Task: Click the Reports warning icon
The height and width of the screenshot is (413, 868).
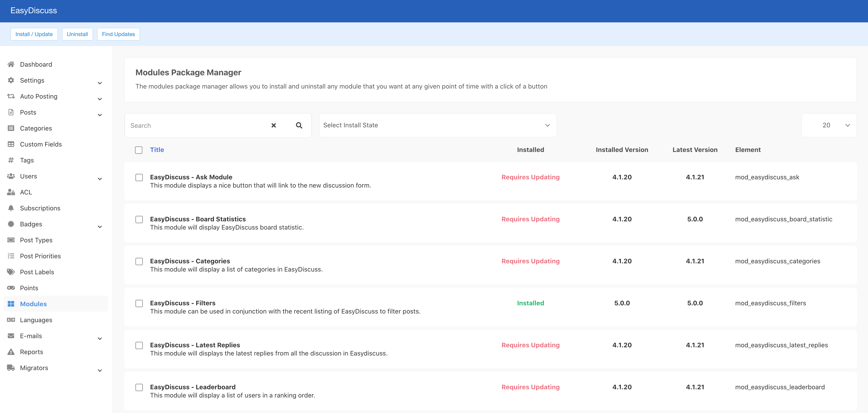Action: (x=11, y=352)
